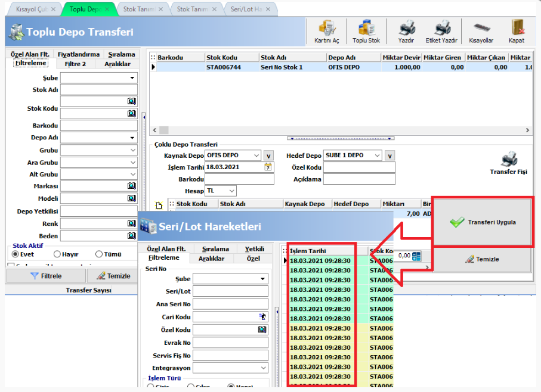The height and width of the screenshot is (392, 541).
Task: Close the Toplu Depo tab
Action: [107, 10]
